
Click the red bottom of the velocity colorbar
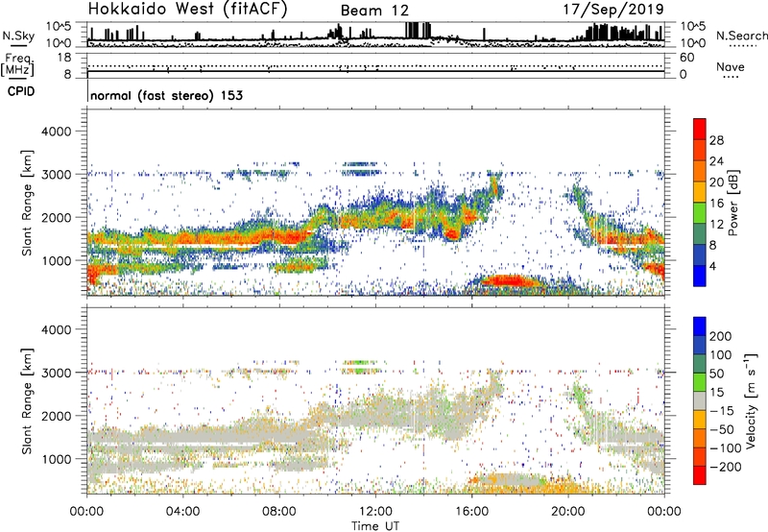(x=700, y=475)
